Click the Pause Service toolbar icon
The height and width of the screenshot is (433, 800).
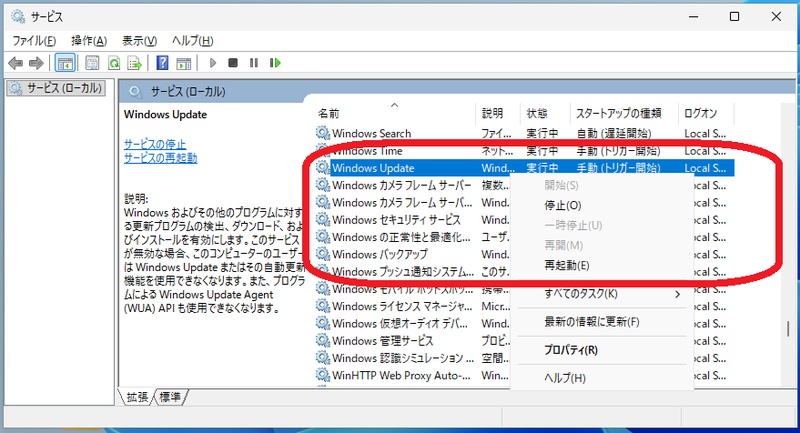point(254,63)
